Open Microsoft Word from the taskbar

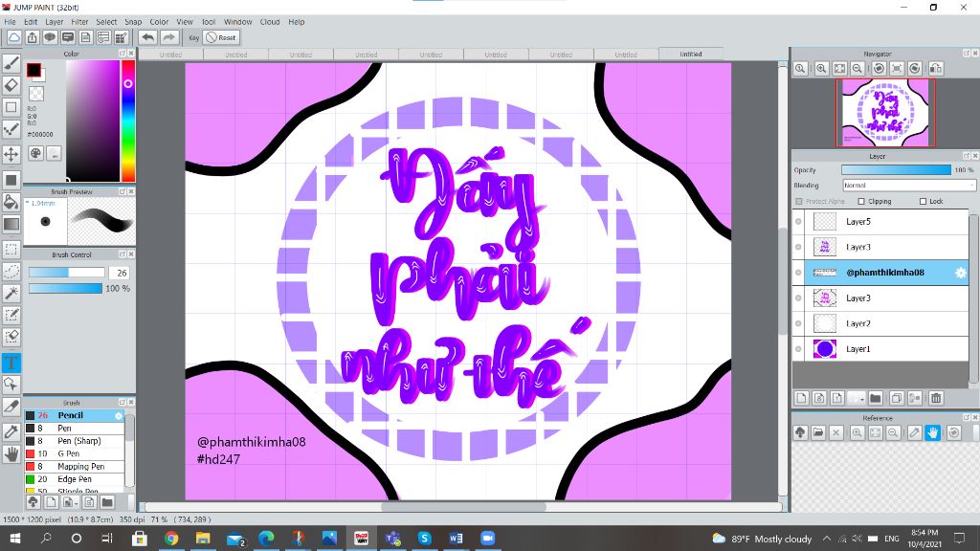(456, 538)
